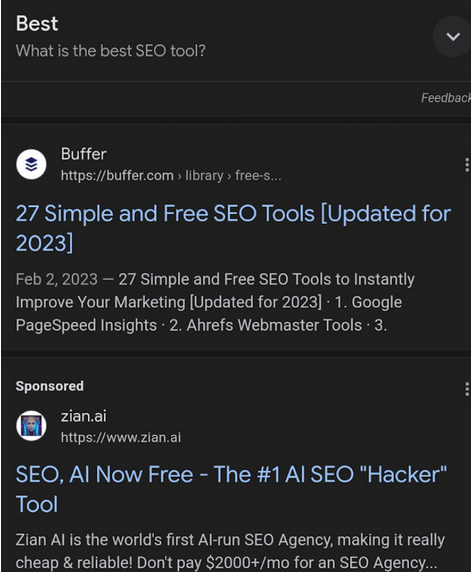The height and width of the screenshot is (572, 471).
Task: Click the Zian AI ad description text
Action: click(230, 551)
